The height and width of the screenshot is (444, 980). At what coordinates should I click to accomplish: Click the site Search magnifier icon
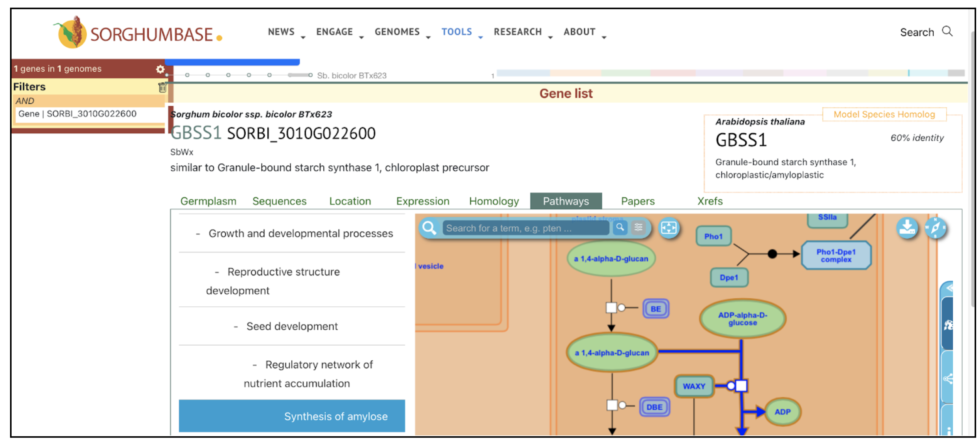pos(947,31)
